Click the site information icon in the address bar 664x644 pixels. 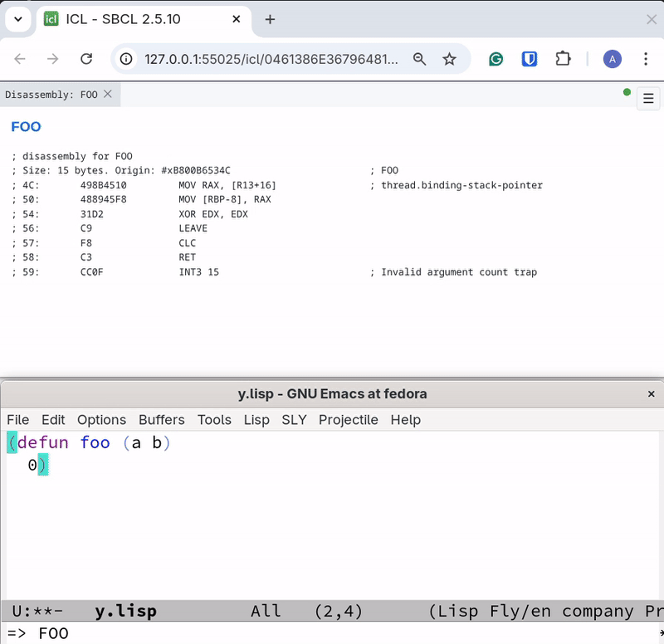pyautogui.click(x=125, y=59)
